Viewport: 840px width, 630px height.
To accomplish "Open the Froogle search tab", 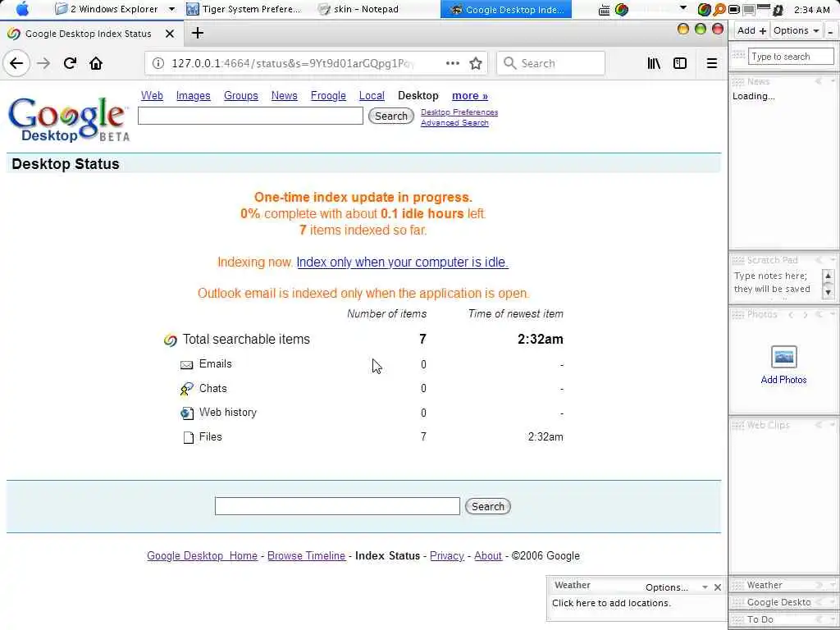I will tap(328, 96).
